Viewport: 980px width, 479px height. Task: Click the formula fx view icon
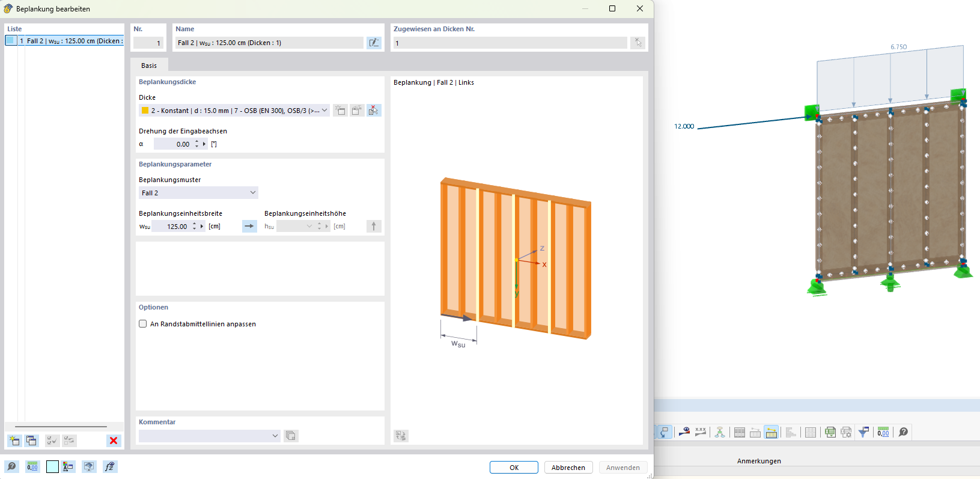click(109, 466)
